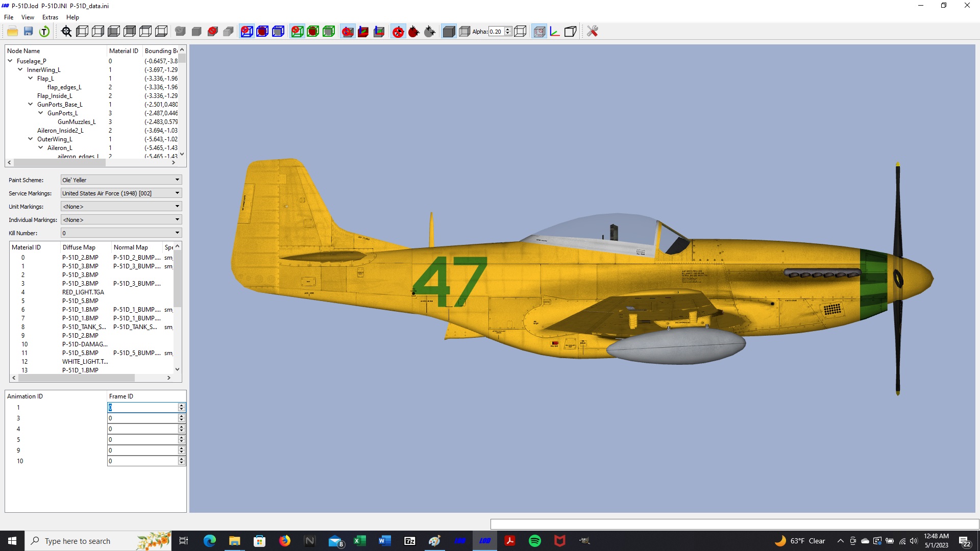Screen dimensions: 980x551
Task: Click the red bomb with sparks icon
Action: point(414,32)
